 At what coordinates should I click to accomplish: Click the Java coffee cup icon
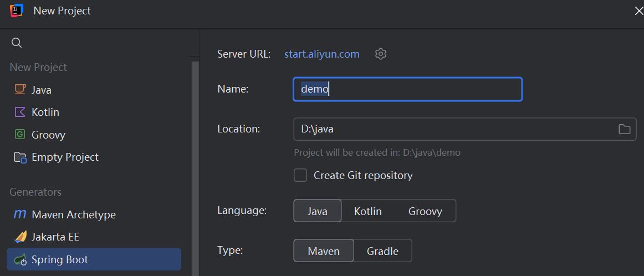click(20, 90)
